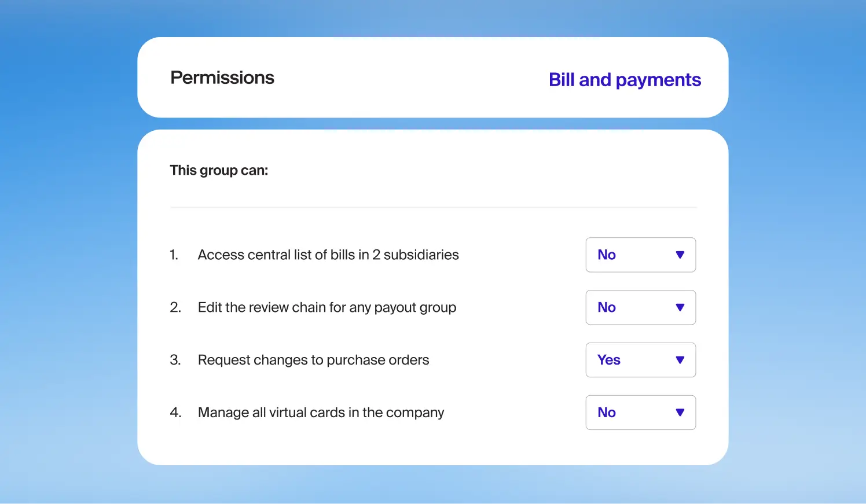
Task: Click the Bill and payments heading link
Action: (625, 80)
